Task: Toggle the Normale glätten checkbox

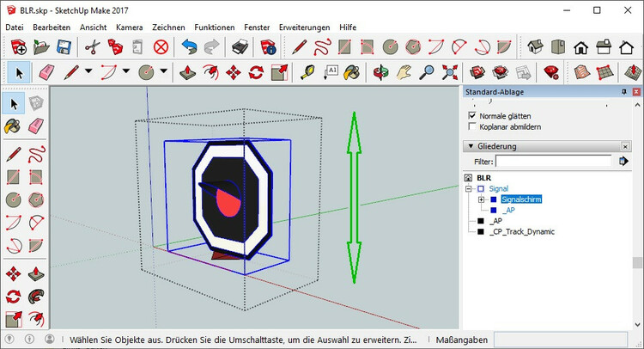Action: pos(471,114)
